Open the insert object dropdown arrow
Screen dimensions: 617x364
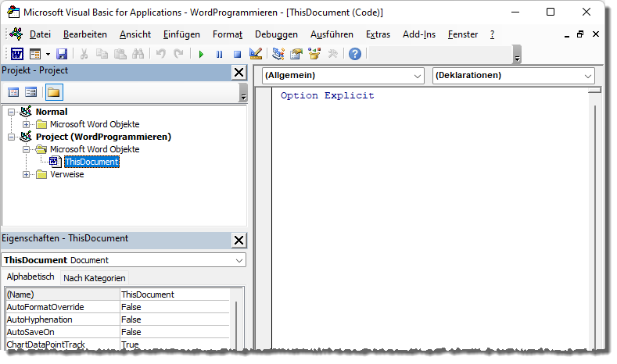tap(48, 54)
